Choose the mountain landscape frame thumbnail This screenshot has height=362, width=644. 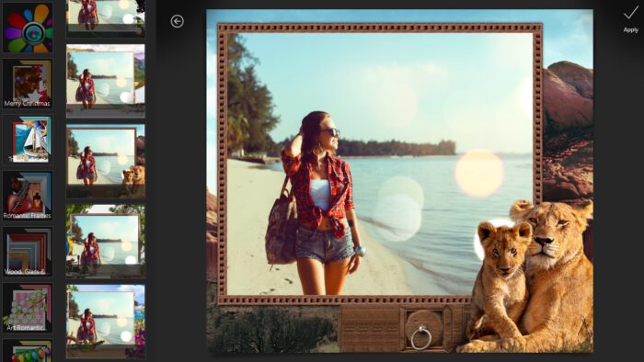click(x=106, y=81)
